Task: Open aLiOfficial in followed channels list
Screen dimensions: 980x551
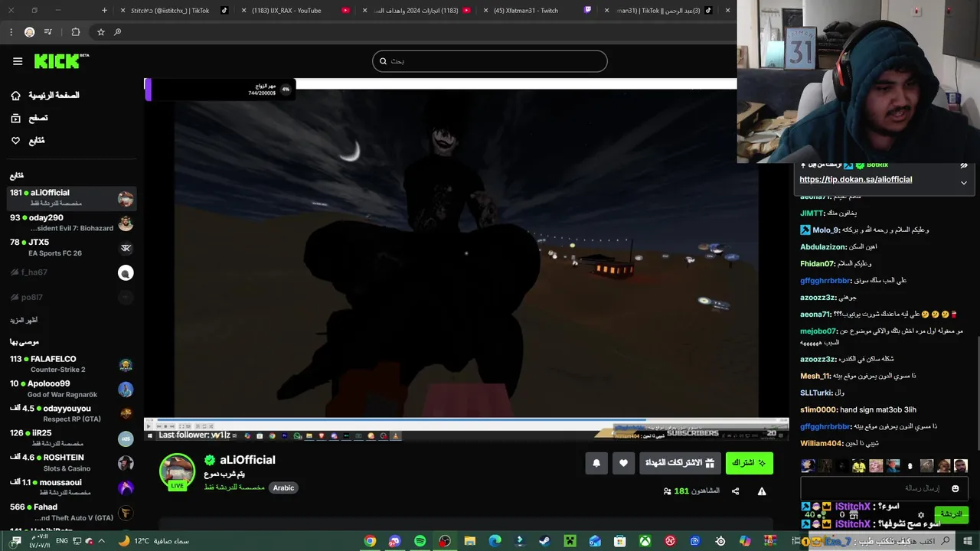Action: [71, 197]
